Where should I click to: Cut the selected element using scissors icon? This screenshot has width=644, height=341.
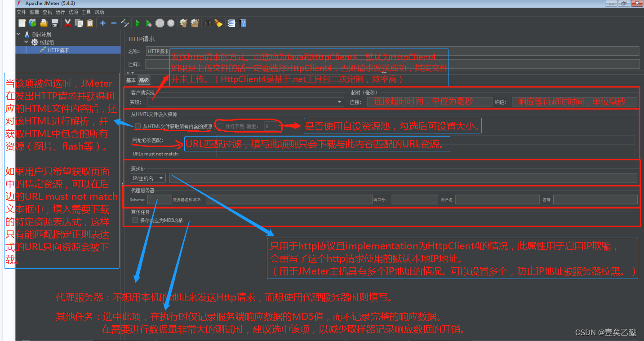[x=68, y=23]
